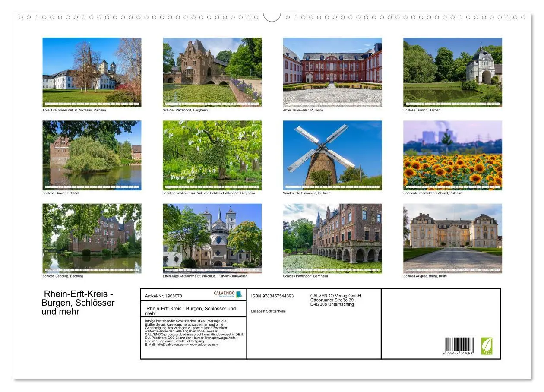Click author name 'Elisabeth Schittenhelm'
The height and width of the screenshot is (392, 544).
click(x=268, y=311)
